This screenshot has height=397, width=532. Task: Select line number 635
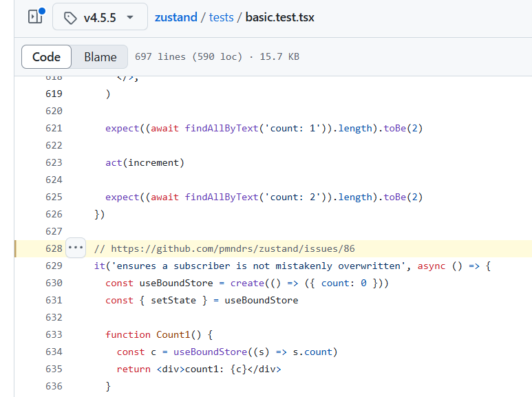(54, 369)
